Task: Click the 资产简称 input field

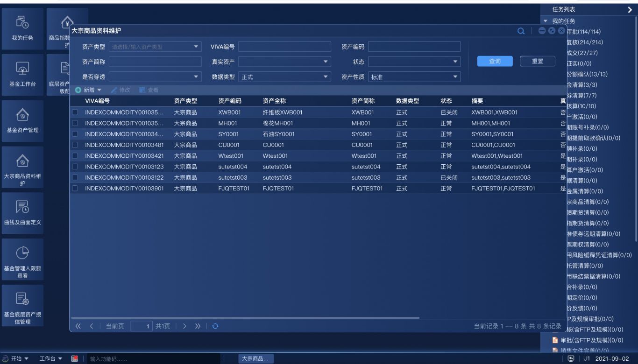Action: 155,62
